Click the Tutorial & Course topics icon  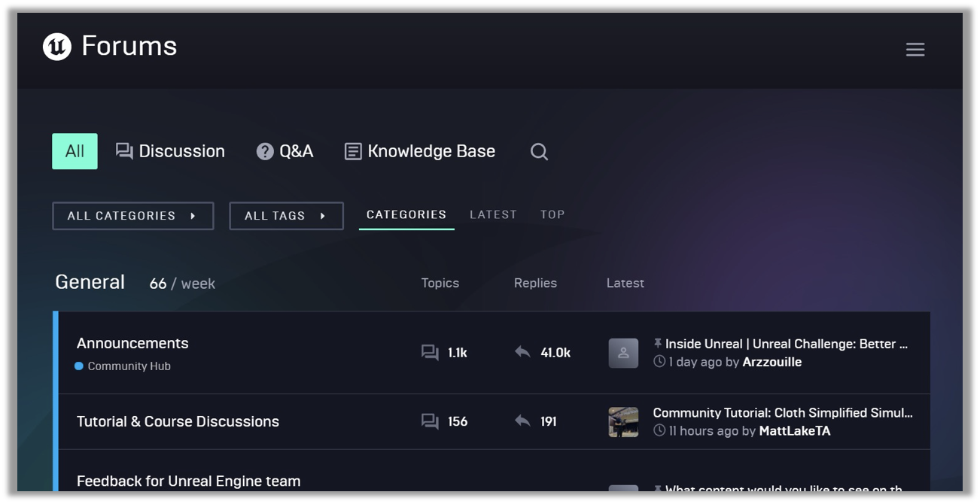pyautogui.click(x=430, y=421)
